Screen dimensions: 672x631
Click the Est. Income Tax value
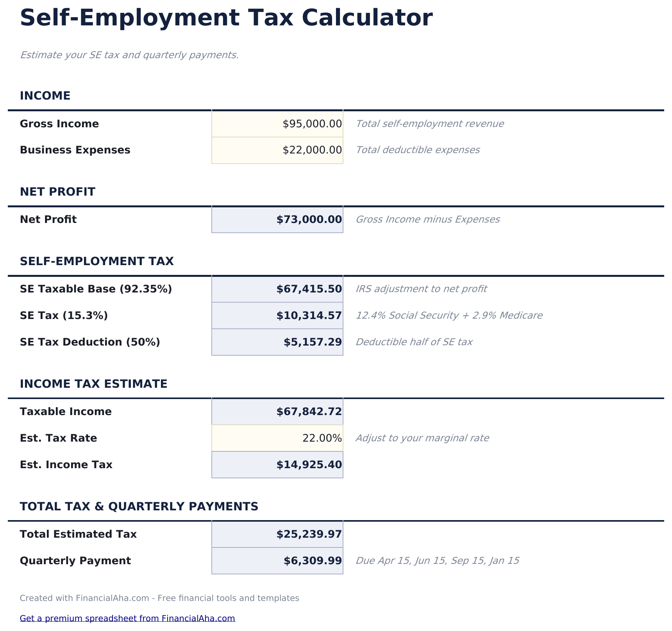[277, 465]
